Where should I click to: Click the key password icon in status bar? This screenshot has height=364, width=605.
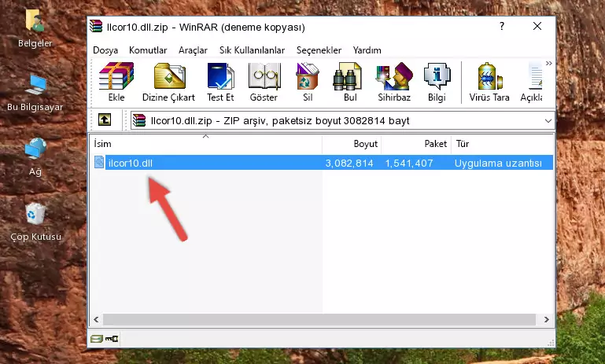[x=112, y=339]
